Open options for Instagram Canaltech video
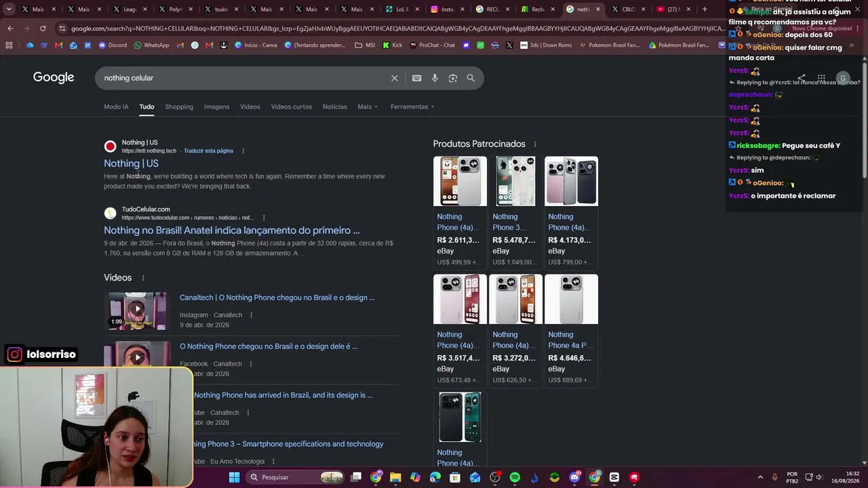Image resolution: width=868 pixels, height=488 pixels. tap(251, 315)
